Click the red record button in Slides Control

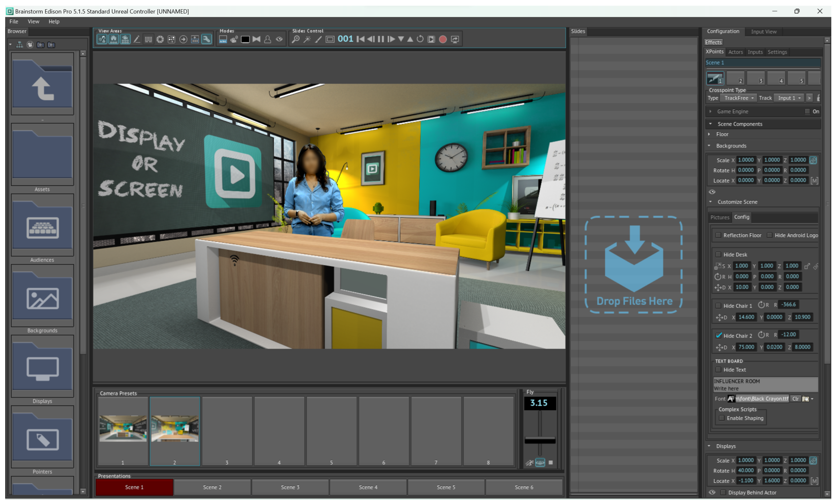point(443,39)
